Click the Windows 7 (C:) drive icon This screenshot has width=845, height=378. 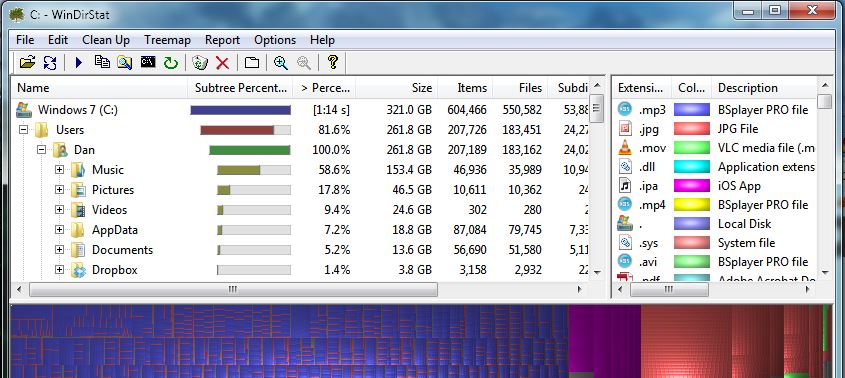point(24,110)
